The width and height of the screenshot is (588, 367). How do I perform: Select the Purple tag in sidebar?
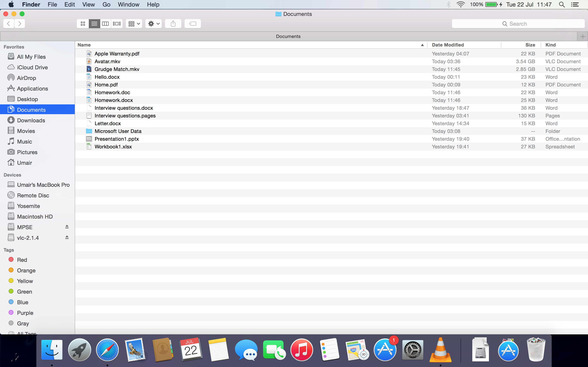coord(25,313)
